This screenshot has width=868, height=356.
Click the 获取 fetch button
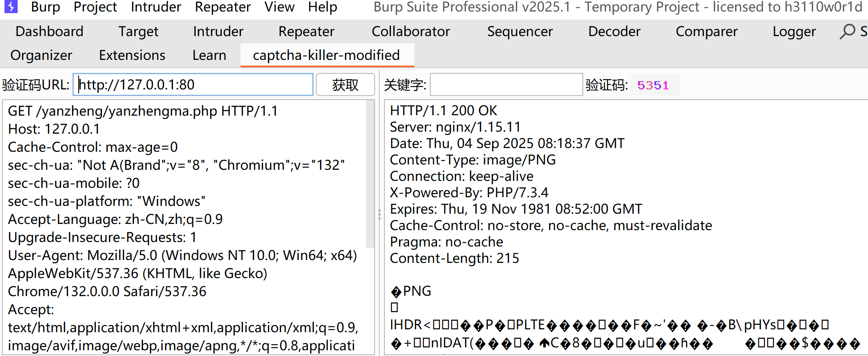345,85
